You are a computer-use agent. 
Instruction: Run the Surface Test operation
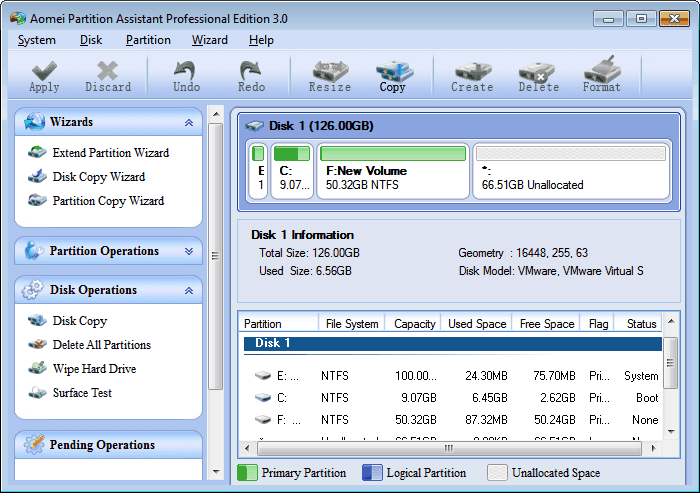[x=82, y=393]
